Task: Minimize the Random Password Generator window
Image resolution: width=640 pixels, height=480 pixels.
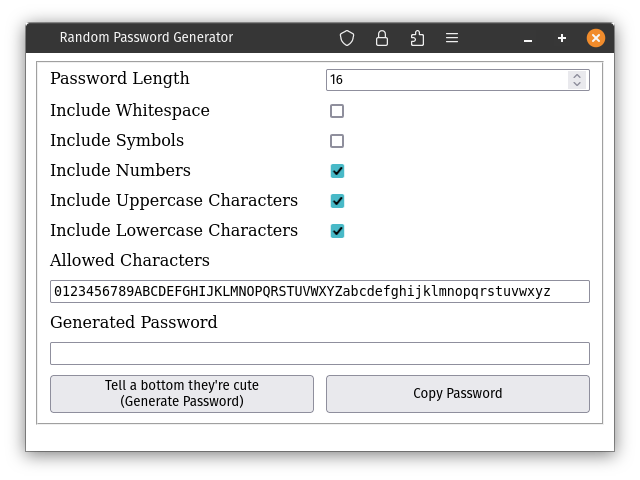Action: (528, 38)
